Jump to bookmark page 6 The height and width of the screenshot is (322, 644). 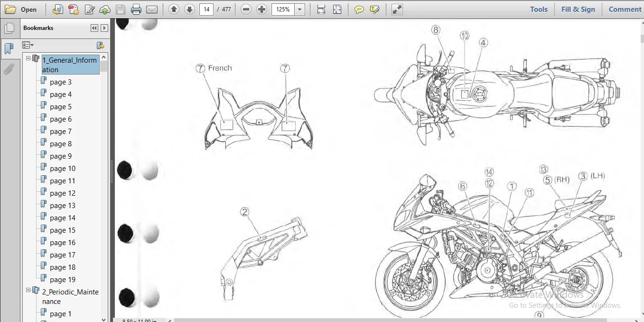pos(61,119)
